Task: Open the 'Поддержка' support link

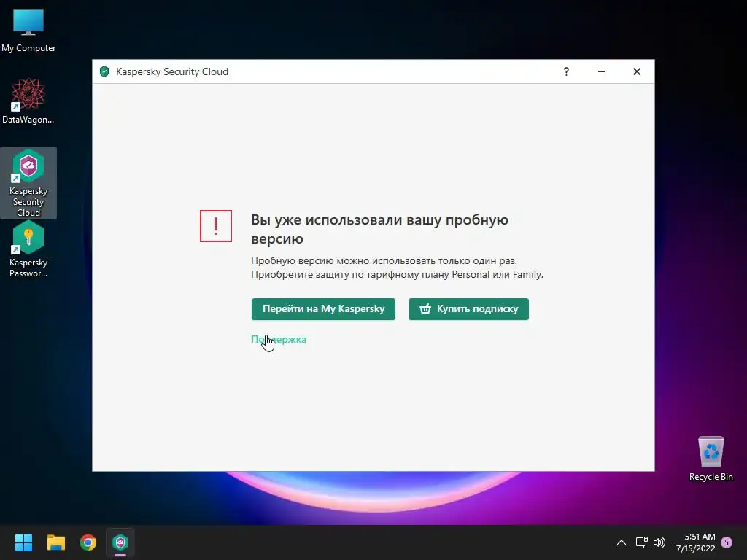Action: point(279,340)
